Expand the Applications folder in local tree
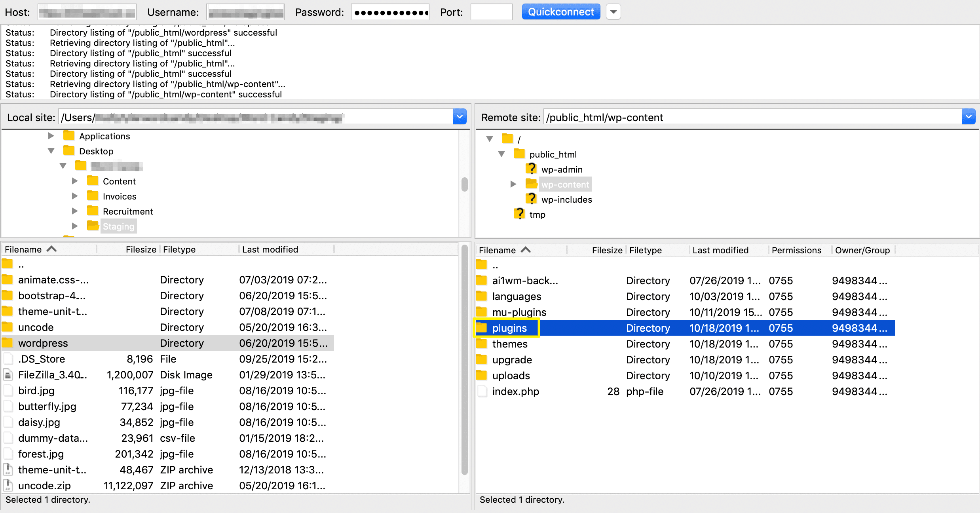This screenshot has width=980, height=513. point(51,136)
